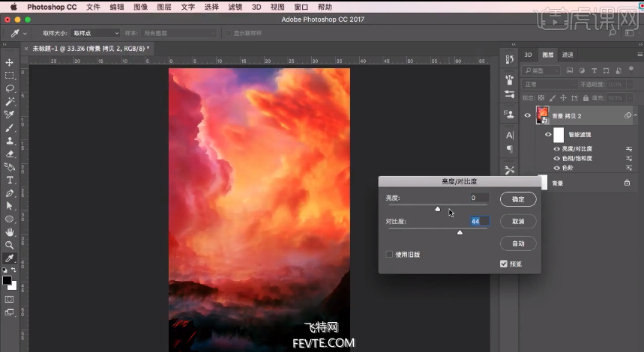Image resolution: width=644 pixels, height=352 pixels.
Task: Filter layers by pixel layer icon
Action: 570,70
